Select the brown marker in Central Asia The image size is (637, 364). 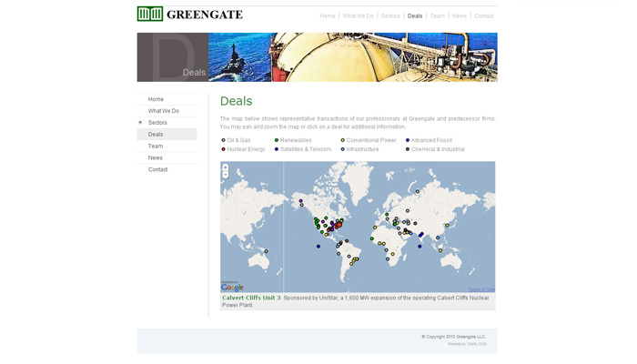[415, 224]
